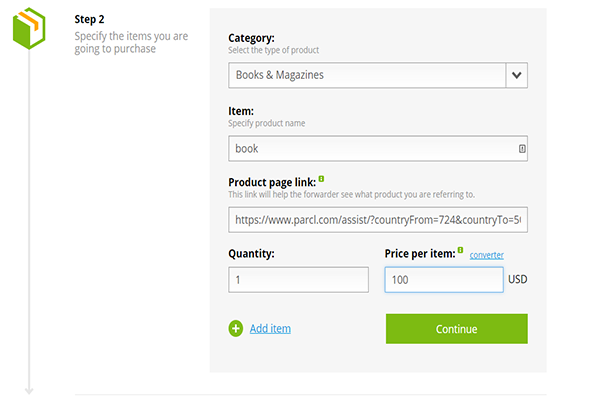Click the Step 2 heading text
The image size is (600, 400).
pyautogui.click(x=90, y=19)
